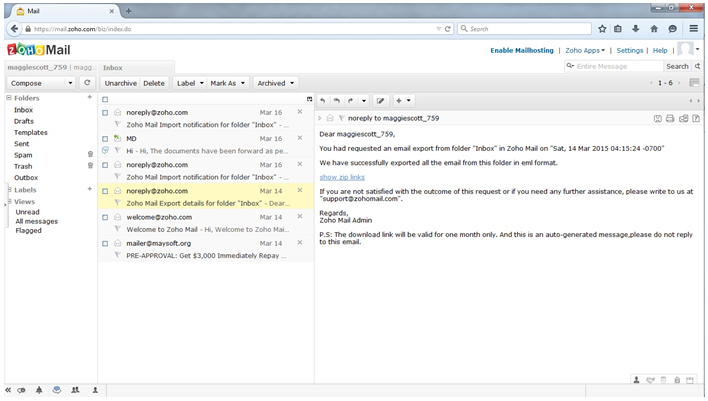Delete mailer@maysoft.org email with its X
The width and height of the screenshot is (708, 401).
point(299,242)
